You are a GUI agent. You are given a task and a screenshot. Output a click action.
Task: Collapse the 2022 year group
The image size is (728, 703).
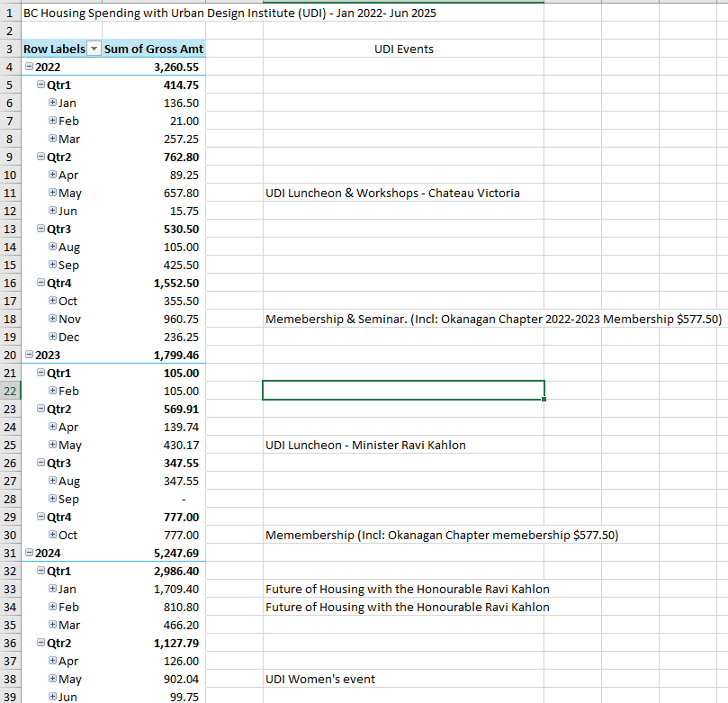point(30,68)
